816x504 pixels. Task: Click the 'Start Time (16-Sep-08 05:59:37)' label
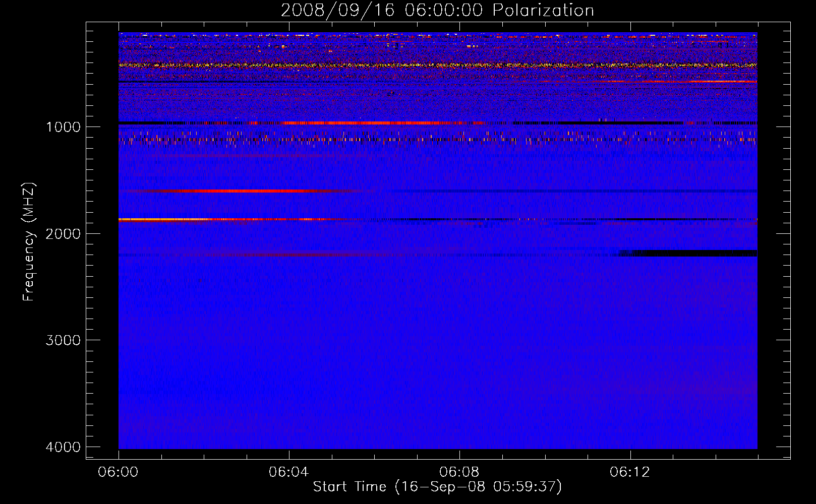coord(437,487)
